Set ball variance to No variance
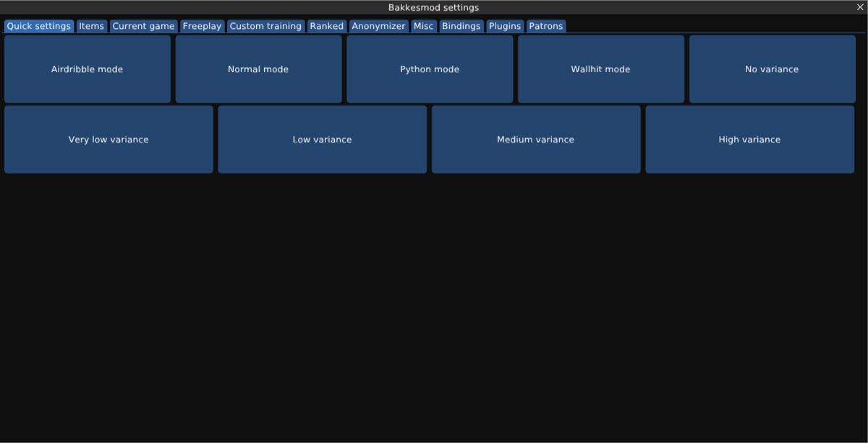The image size is (868, 443). tap(772, 69)
